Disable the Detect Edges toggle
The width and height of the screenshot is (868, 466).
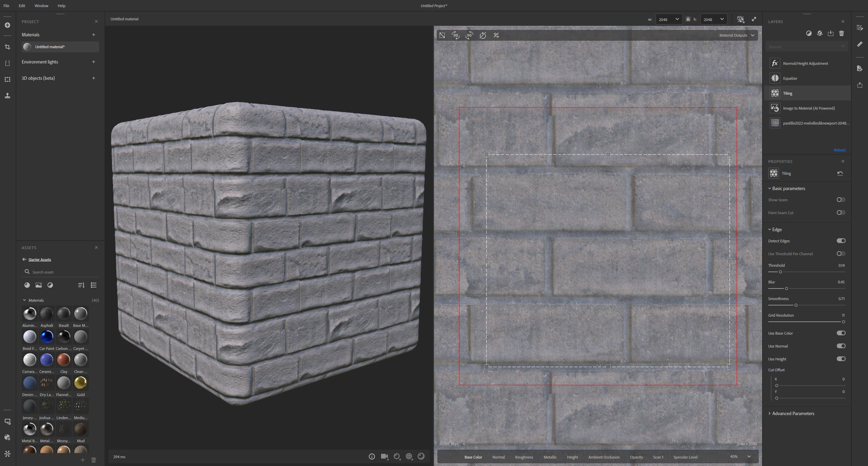point(841,241)
